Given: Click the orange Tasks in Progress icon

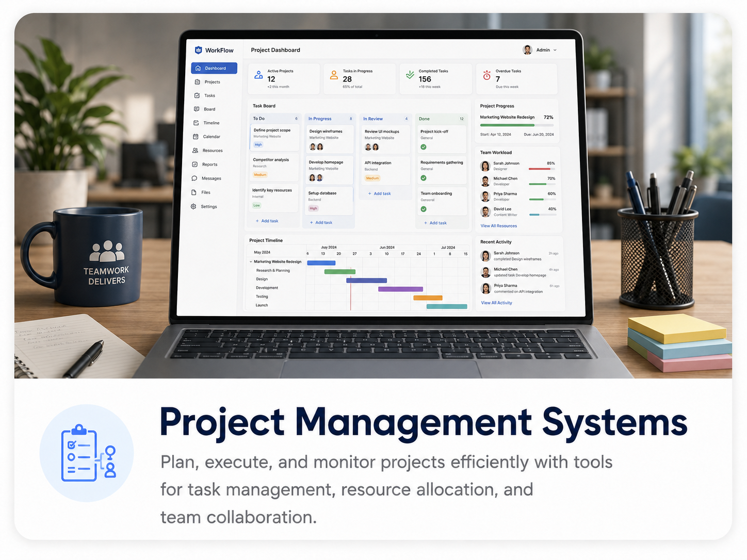Looking at the screenshot, I should pyautogui.click(x=334, y=75).
